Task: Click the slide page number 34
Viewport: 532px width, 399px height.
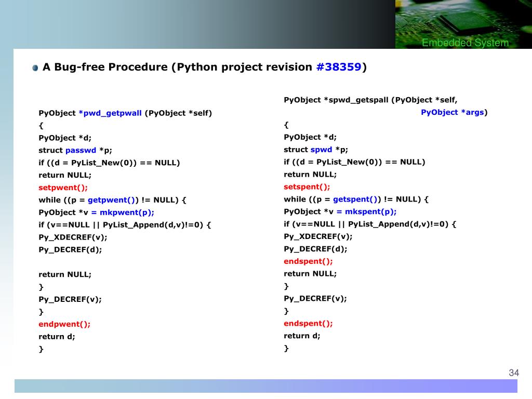Action: click(x=514, y=373)
